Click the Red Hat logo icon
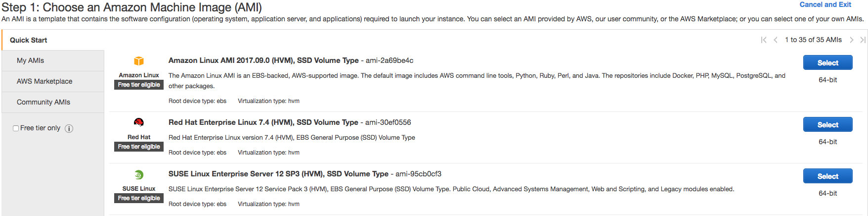Viewport: 868px width, 216px height. coord(139,122)
